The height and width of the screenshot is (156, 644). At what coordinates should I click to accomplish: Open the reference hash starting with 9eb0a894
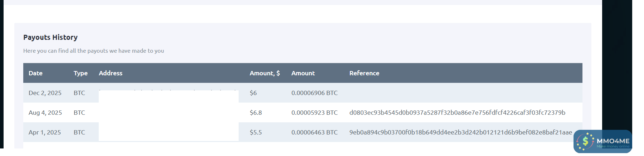pos(460,132)
